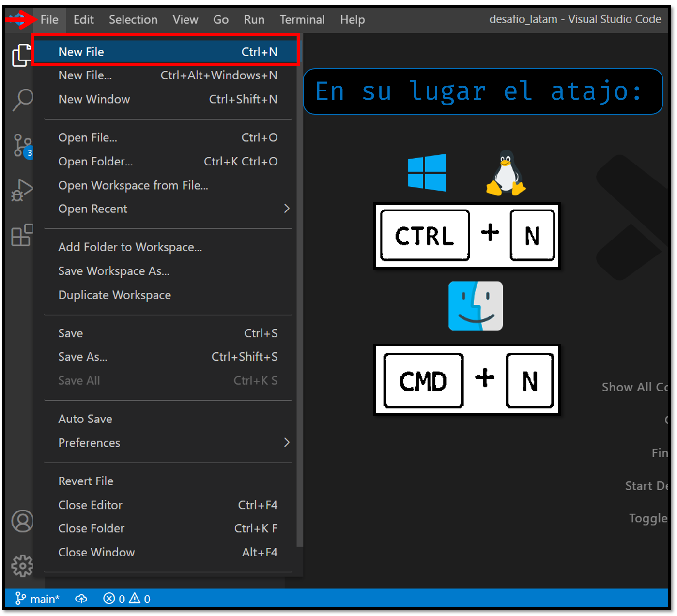The image size is (677, 616).
Task: Open the Source Control icon with badge
Action: [22, 146]
